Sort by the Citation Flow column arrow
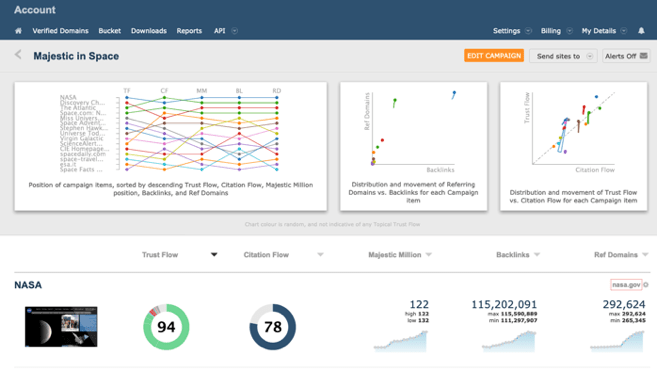 pos(321,255)
